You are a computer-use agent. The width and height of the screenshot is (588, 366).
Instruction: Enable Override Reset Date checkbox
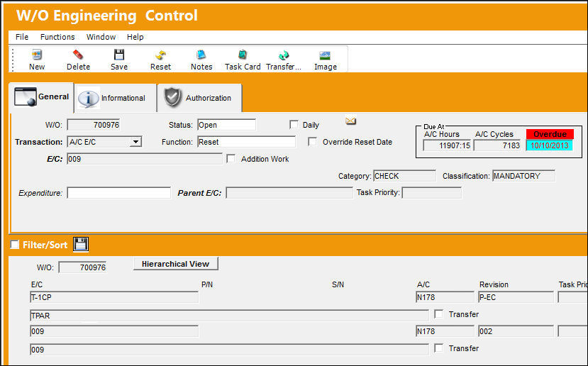[x=312, y=142]
